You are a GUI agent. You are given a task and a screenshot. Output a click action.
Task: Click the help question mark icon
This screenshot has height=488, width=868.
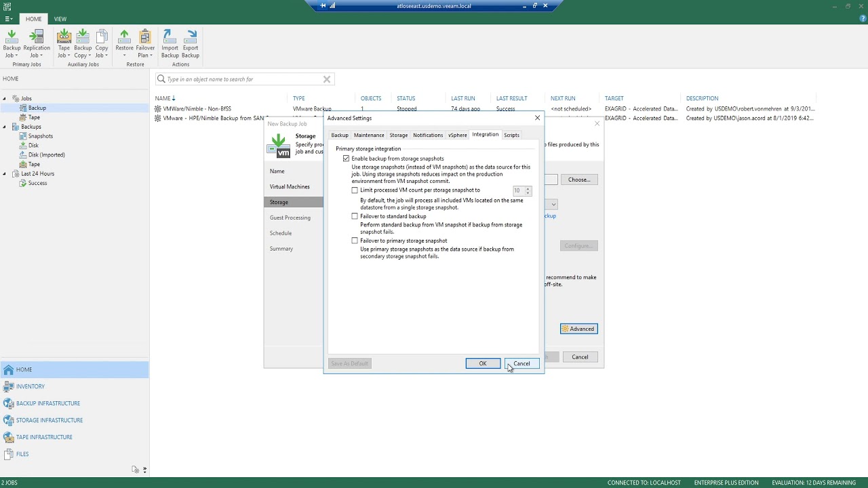tap(863, 19)
